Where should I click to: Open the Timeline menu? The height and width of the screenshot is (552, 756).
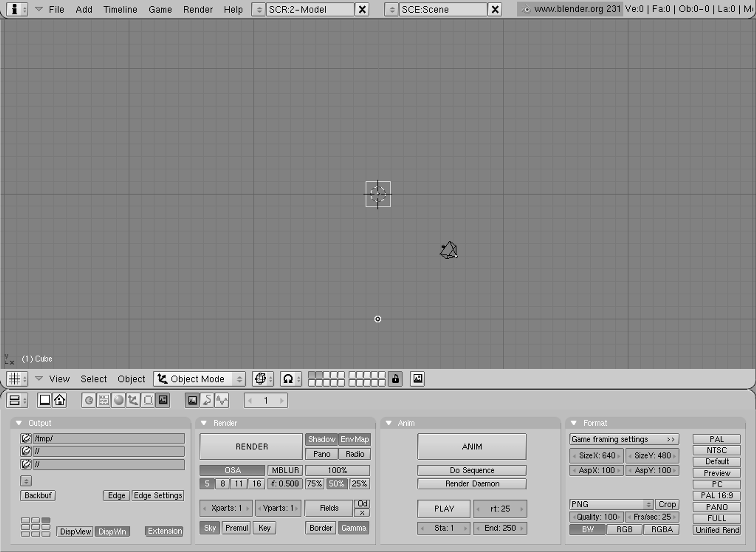[x=120, y=9]
